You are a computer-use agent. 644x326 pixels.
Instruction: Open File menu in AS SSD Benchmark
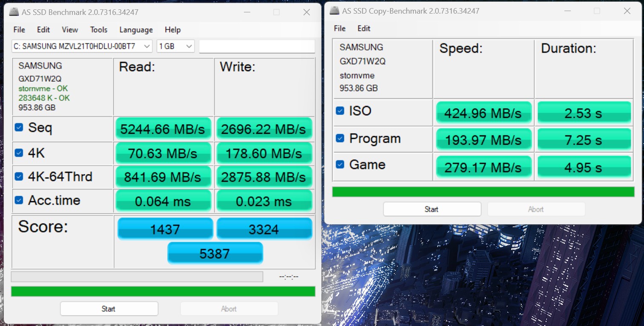[19, 30]
